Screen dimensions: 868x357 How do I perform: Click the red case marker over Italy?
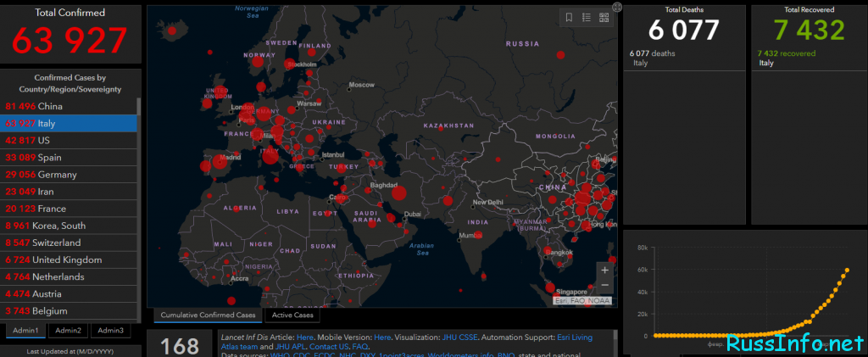pyautogui.click(x=270, y=156)
